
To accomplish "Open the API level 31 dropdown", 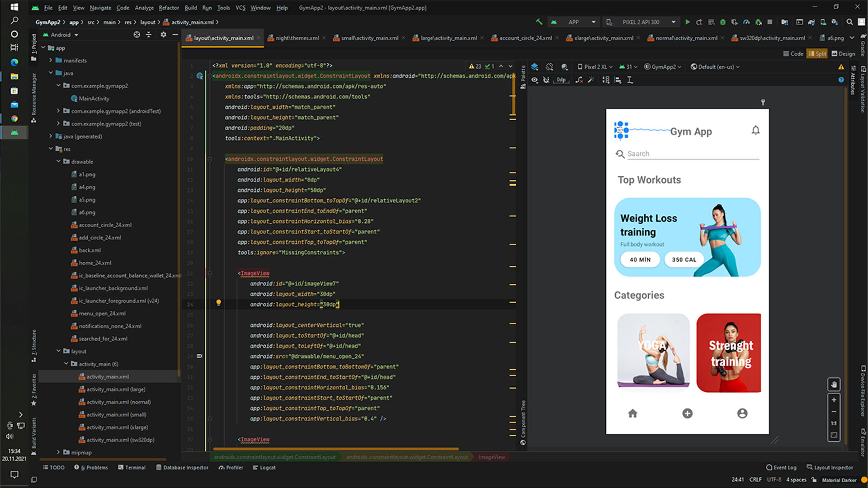I will coord(628,66).
